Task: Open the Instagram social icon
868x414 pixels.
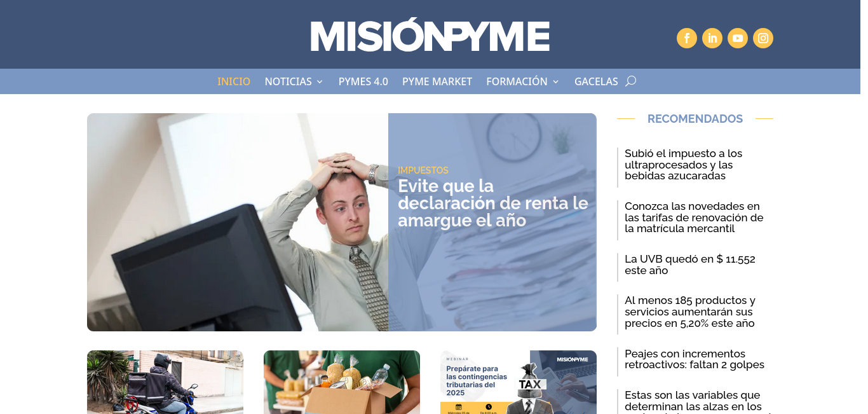Action: click(763, 38)
